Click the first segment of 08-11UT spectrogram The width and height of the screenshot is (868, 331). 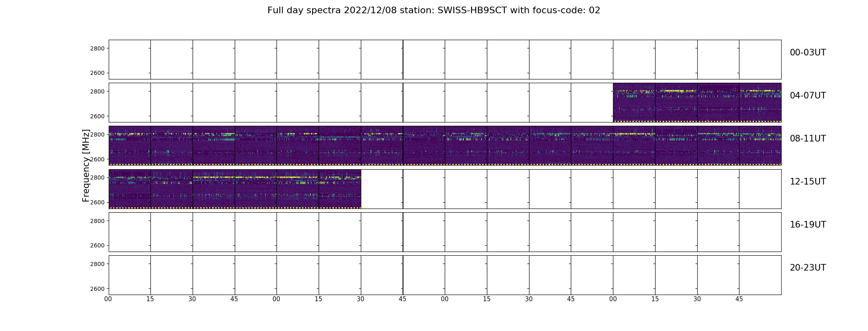point(130,146)
